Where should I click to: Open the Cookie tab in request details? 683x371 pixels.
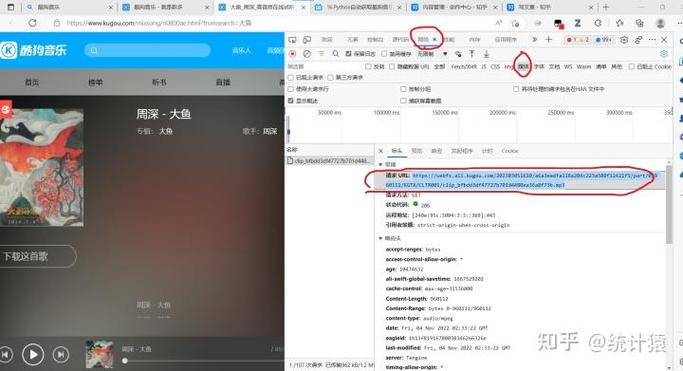point(510,151)
